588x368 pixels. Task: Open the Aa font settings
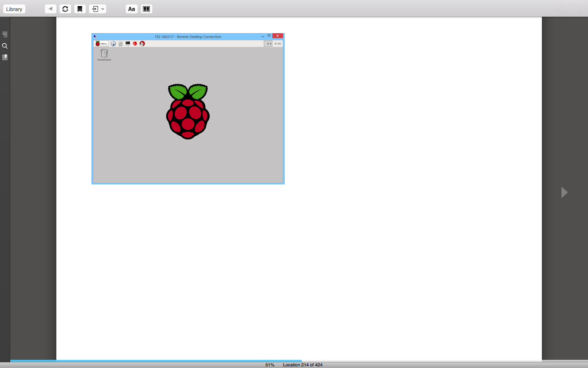(x=131, y=9)
